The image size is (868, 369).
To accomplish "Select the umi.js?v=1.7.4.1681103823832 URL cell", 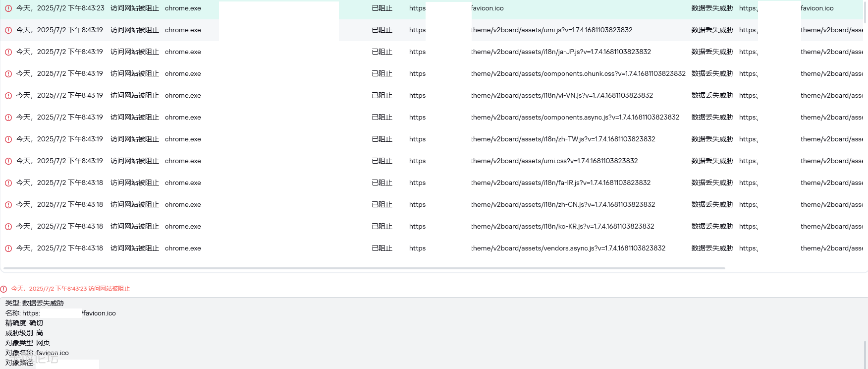I will [x=551, y=30].
